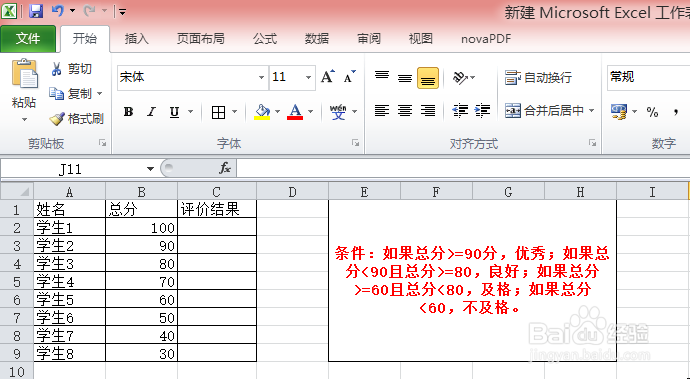Image resolution: width=690 pixels, height=379 pixels.
Task: Click the 粘贴 (Paste) clipboard icon
Action: point(24,73)
